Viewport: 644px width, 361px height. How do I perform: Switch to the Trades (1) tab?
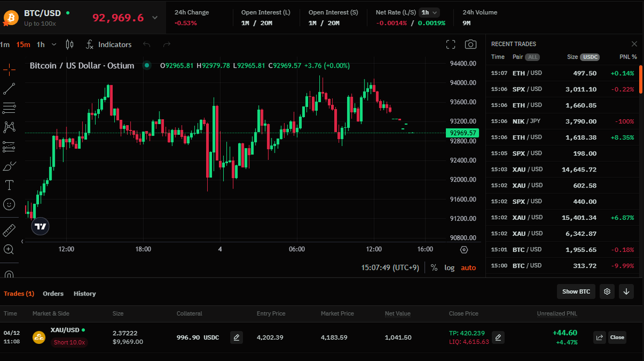pos(19,294)
